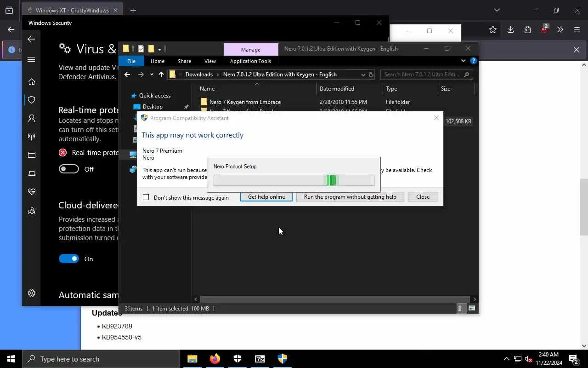Click the Windows Start button
The height and width of the screenshot is (368, 588).
(11, 359)
